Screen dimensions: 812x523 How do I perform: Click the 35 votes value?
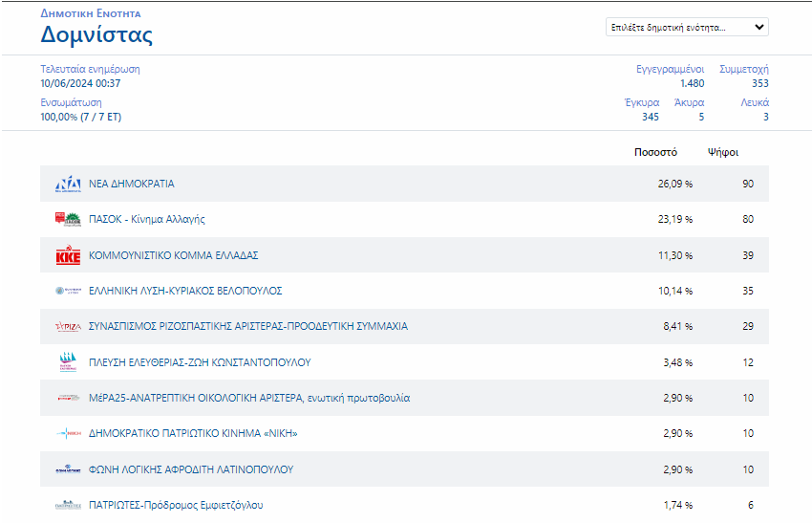(x=748, y=291)
